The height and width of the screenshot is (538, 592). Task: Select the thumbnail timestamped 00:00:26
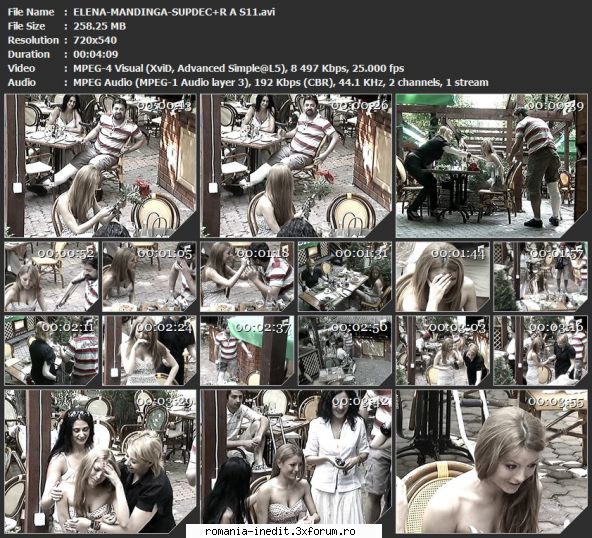coord(296,165)
